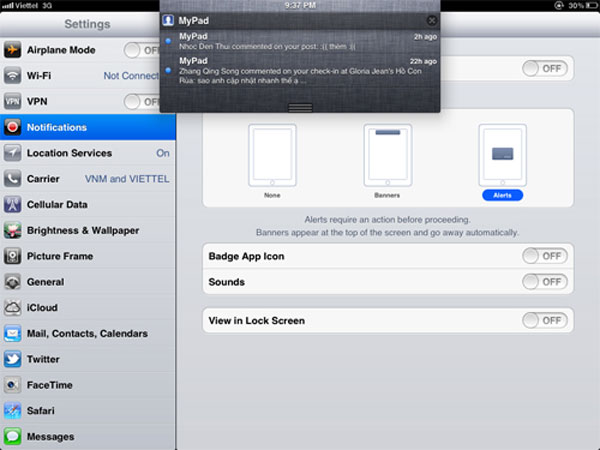
Task: Tap the Safari compass icon
Action: click(x=12, y=411)
